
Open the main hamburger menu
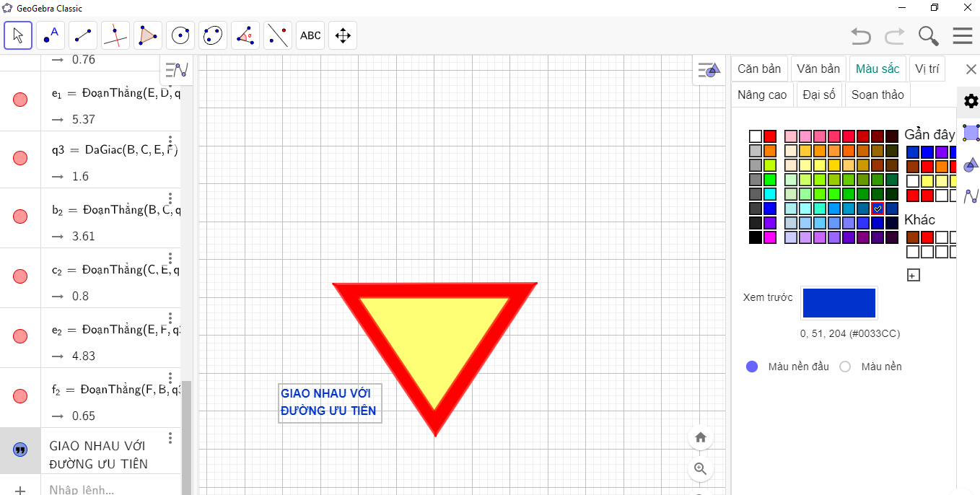[963, 35]
